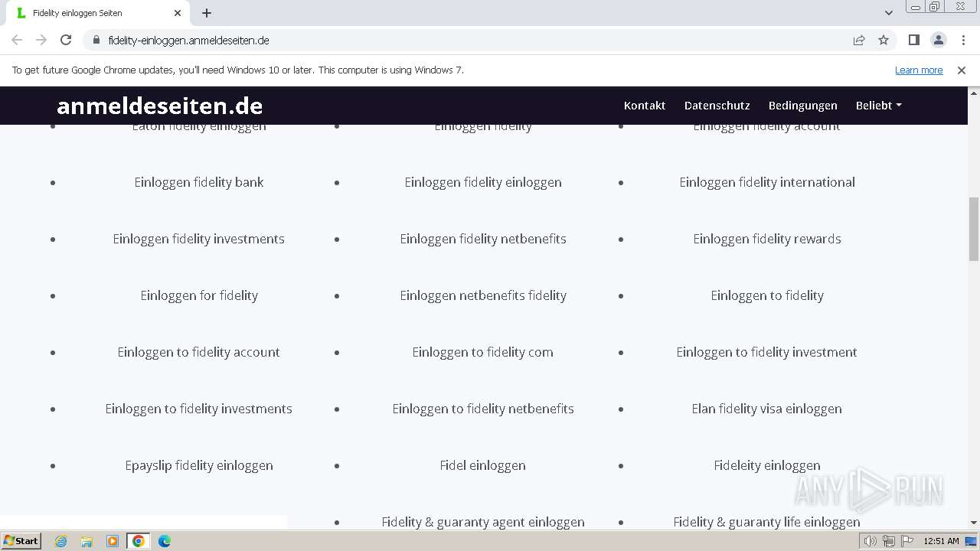Open the Datenschutz menu item

(x=717, y=106)
